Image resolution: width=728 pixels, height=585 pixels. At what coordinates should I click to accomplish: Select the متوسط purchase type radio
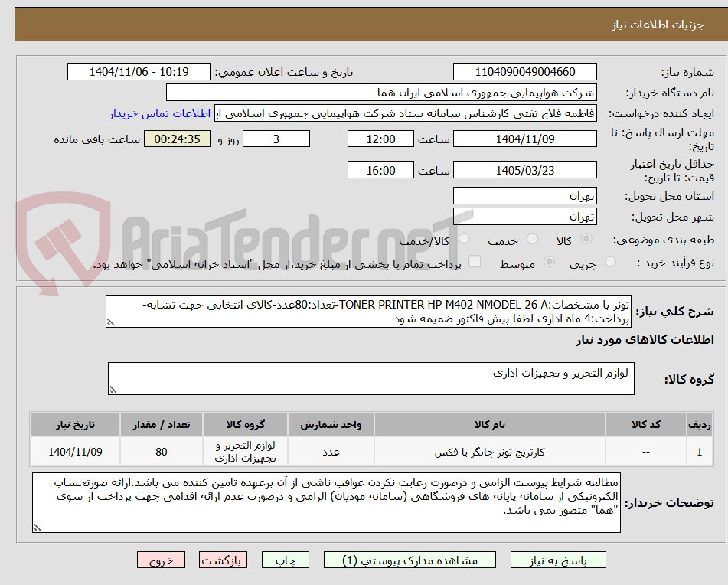point(549,262)
